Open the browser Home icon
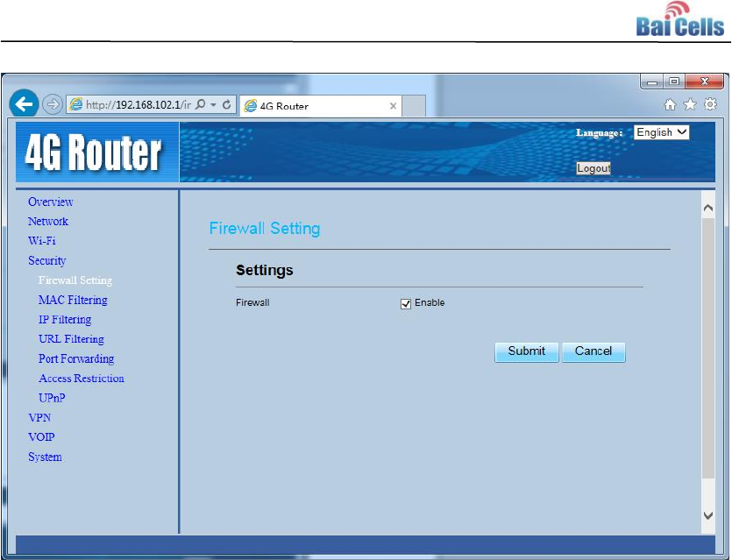The width and height of the screenshot is (732, 560). point(670,104)
